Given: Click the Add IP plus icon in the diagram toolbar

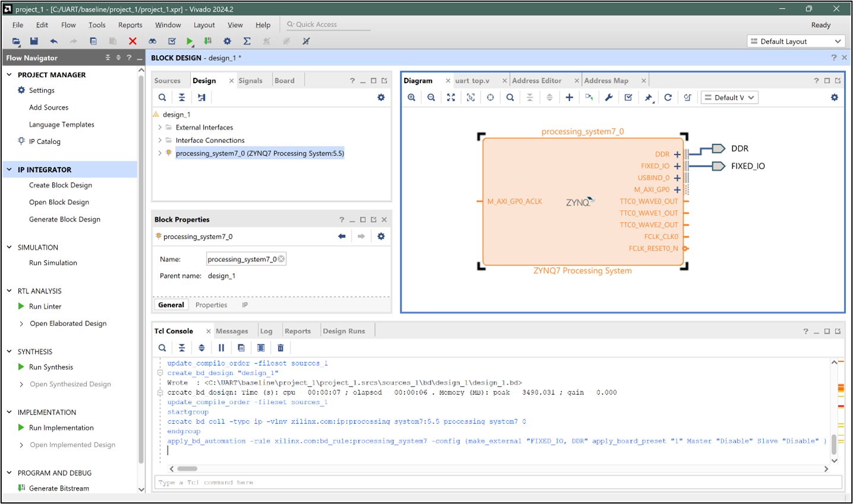Looking at the screenshot, I should 569,97.
